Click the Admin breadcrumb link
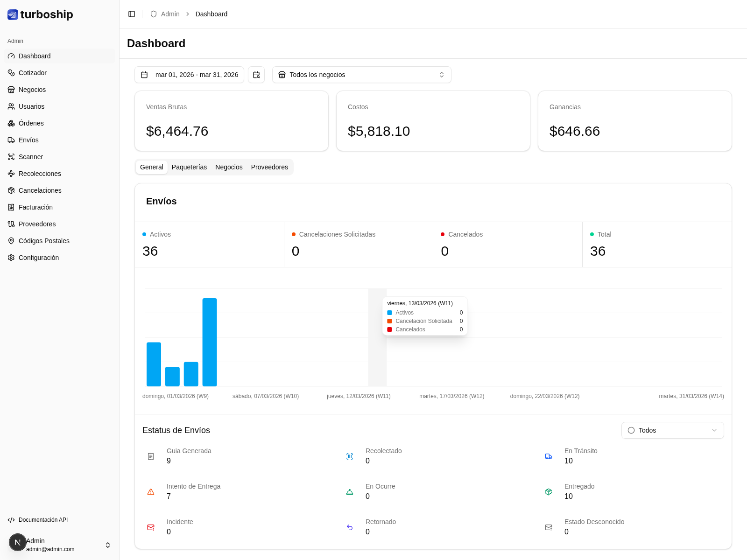 pyautogui.click(x=170, y=14)
